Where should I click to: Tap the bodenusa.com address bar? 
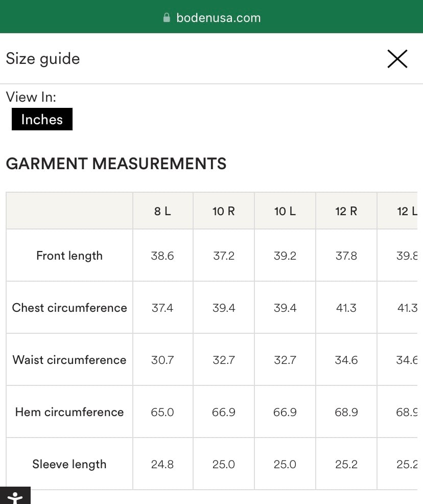tap(212, 18)
